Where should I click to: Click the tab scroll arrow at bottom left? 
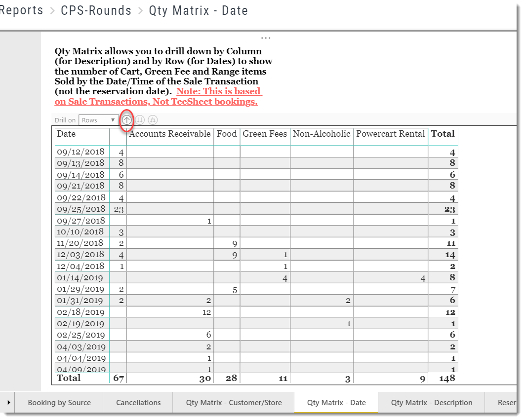pos(8,402)
